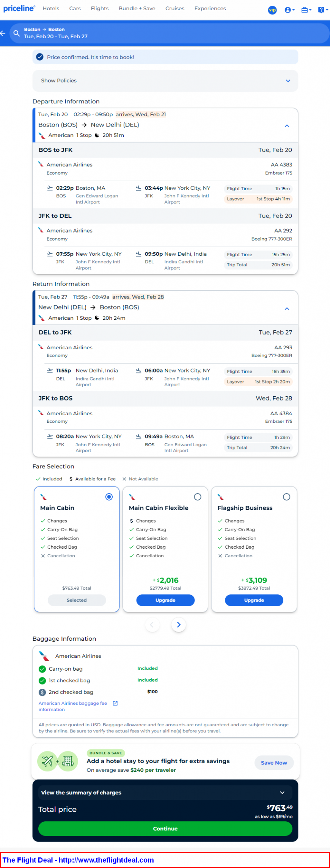Expand View the summary of charges

click(165, 793)
